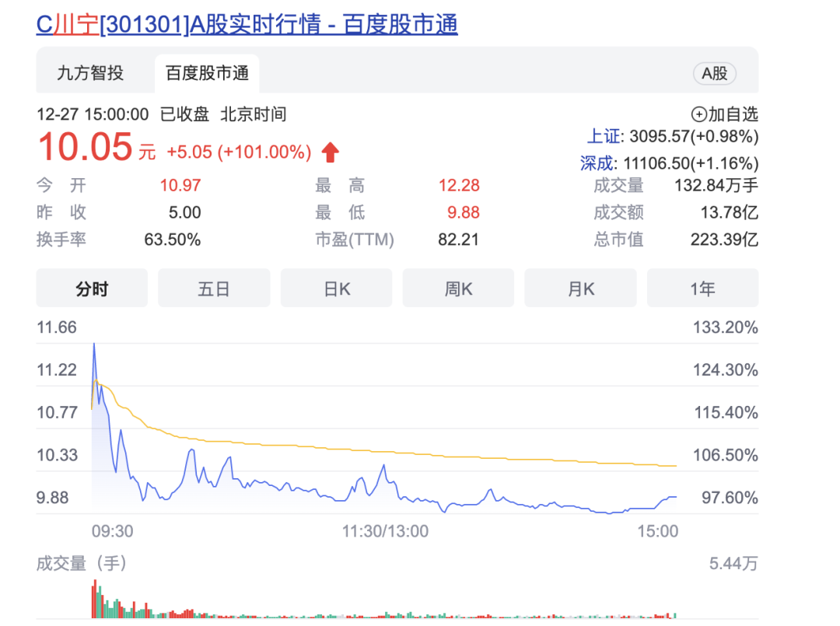
Task: Switch chart to 周K view
Action: coord(458,288)
